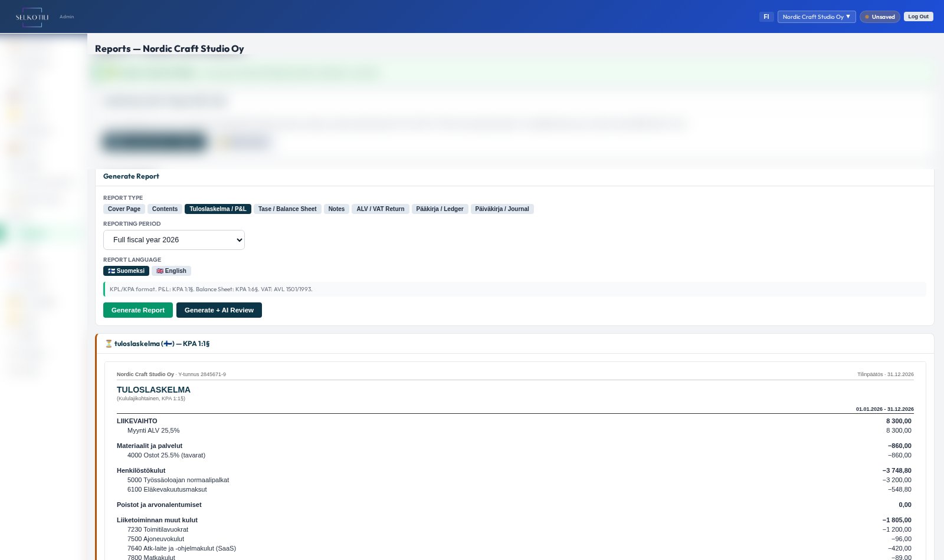Click Liiketoiminnan muut kulut row

click(515, 520)
